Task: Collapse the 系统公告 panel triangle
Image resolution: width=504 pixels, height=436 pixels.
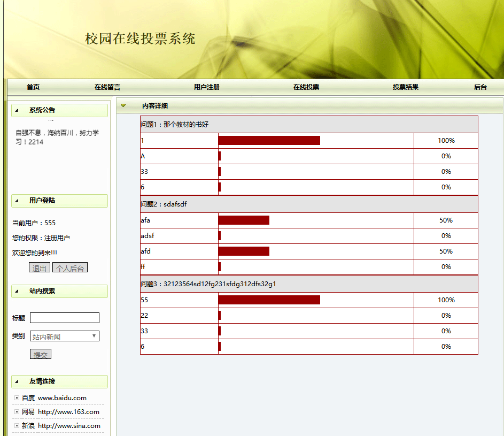Action: click(17, 110)
